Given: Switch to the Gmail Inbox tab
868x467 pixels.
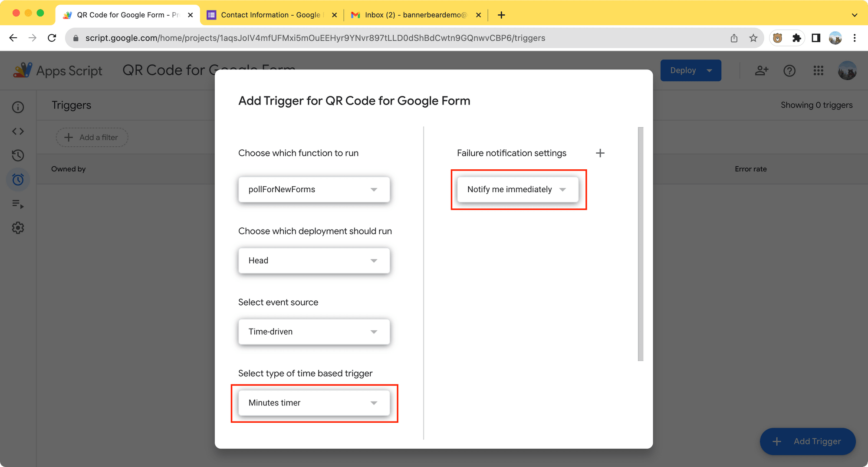Looking at the screenshot, I should 412,14.
